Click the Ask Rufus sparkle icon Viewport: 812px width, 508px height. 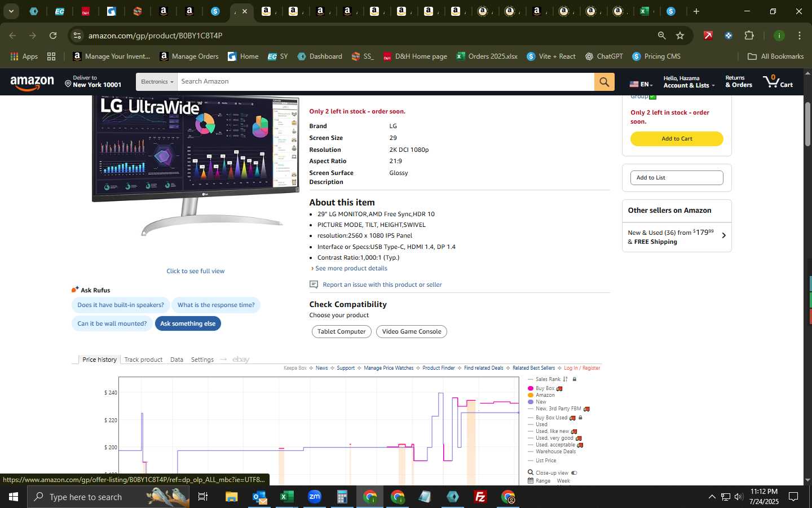(x=74, y=290)
